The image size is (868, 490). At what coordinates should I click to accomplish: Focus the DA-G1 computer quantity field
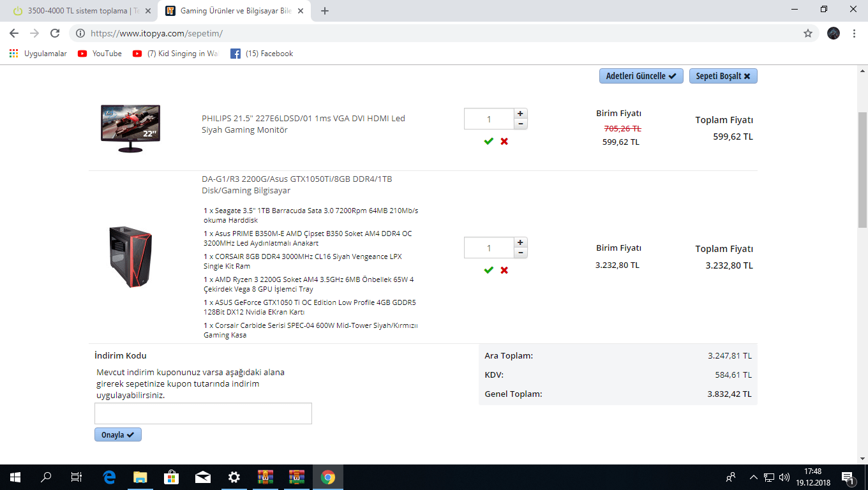[x=489, y=248]
